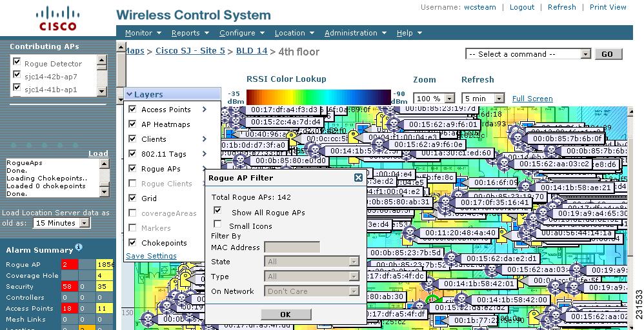Select rogue AP skull icon 00:11:20:48:4a:40
This screenshot has height=330, width=644.
410,232
